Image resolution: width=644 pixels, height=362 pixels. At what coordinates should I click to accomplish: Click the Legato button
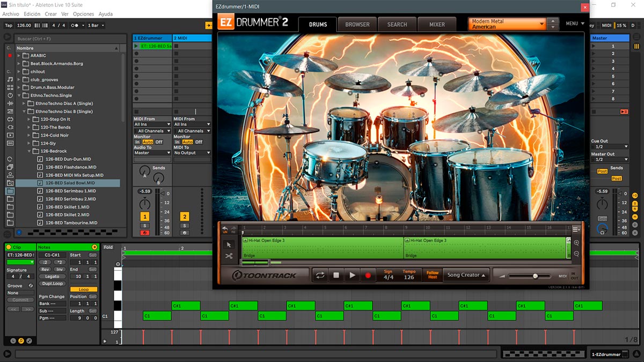click(x=52, y=276)
